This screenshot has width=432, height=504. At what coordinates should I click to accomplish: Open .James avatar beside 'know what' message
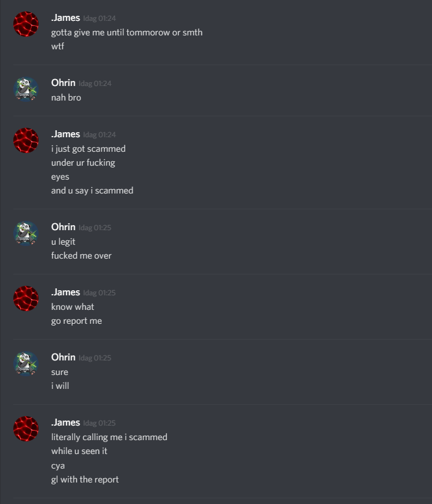coord(26,298)
